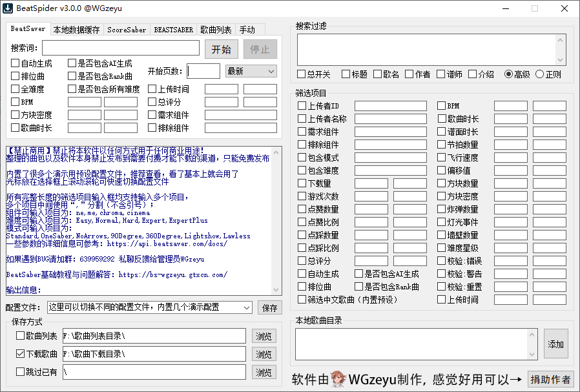This screenshot has width=580, height=392.
Task: Toggle the 跳过已有 checkbox
Action: click(x=20, y=372)
